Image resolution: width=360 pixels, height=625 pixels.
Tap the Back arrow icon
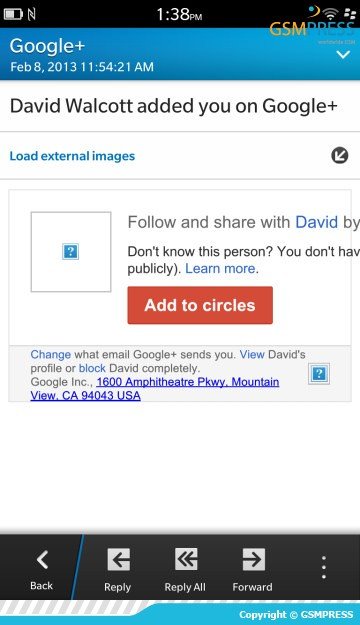click(42, 559)
